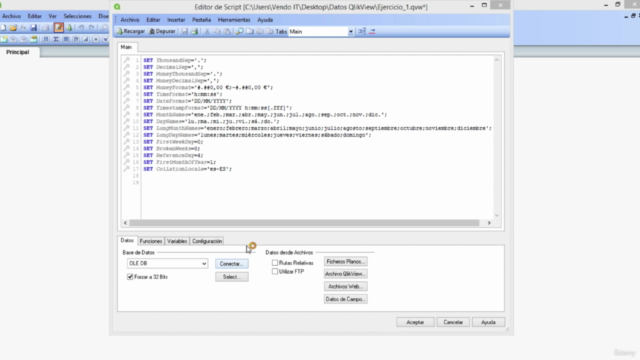
Task: Click the highlighted Edit Script icon in the main window
Action: point(59,28)
